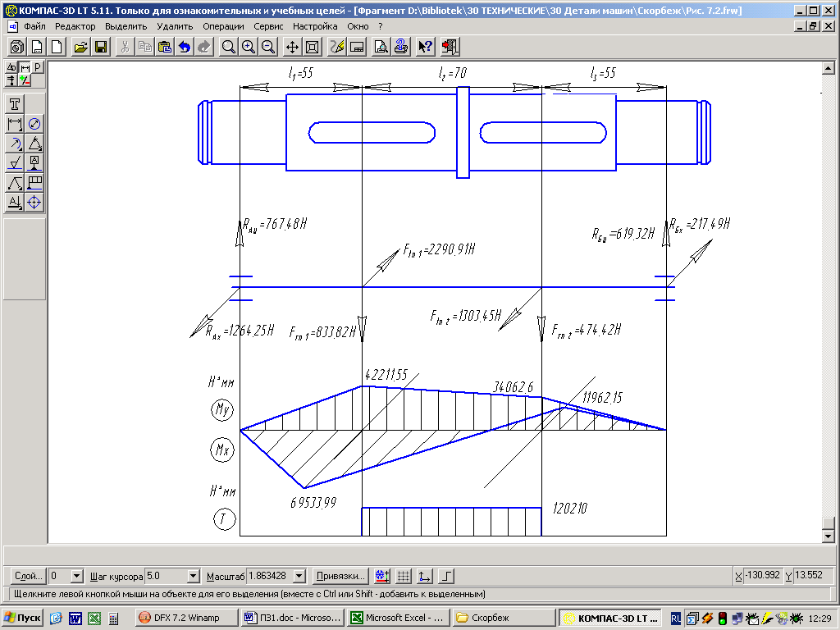
Task: Select the geometric tolerance frame tool
Action: pyautogui.click(x=34, y=183)
